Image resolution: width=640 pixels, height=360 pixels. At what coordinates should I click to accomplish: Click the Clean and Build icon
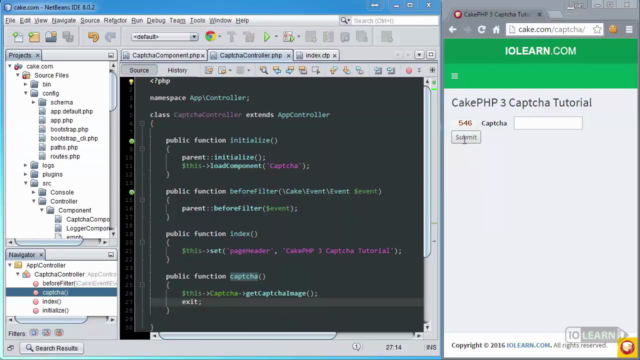coord(249,37)
